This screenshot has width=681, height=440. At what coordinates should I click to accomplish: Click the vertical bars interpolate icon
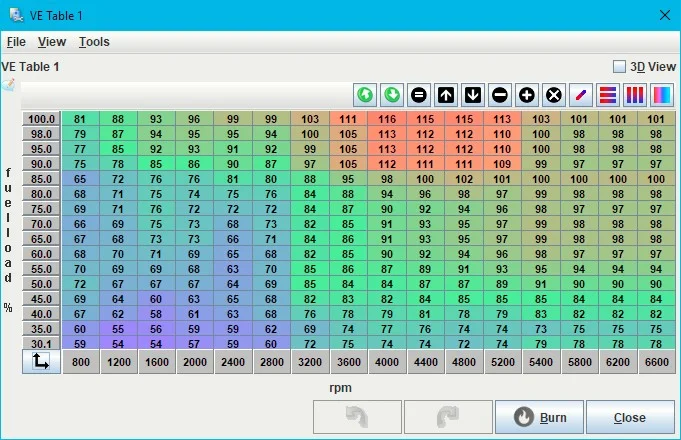click(x=635, y=95)
